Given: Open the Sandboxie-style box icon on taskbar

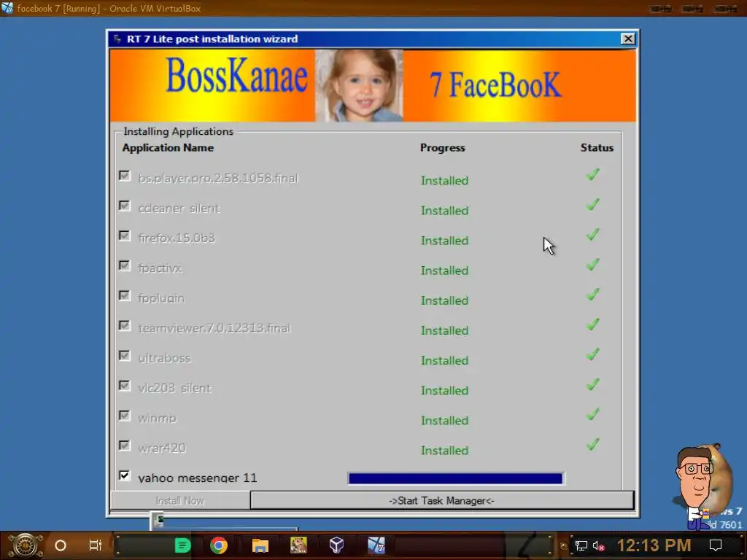Looking at the screenshot, I should 298,545.
